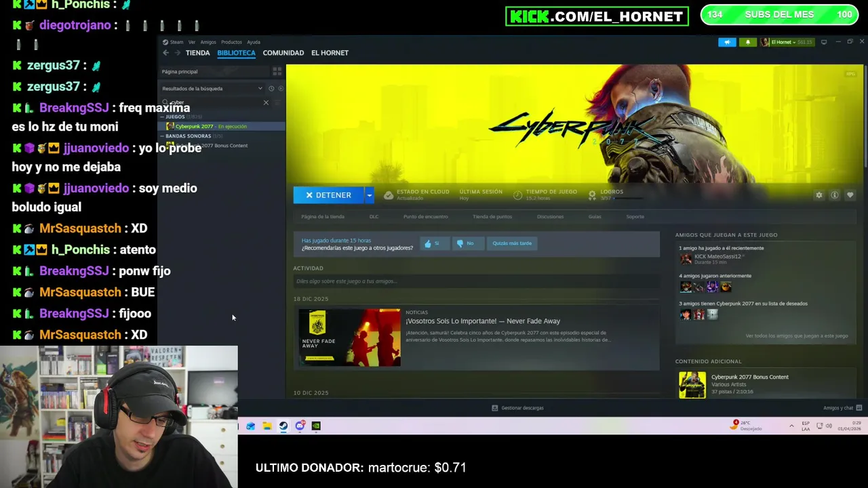
Task: Open the Guías tab
Action: coord(595,217)
